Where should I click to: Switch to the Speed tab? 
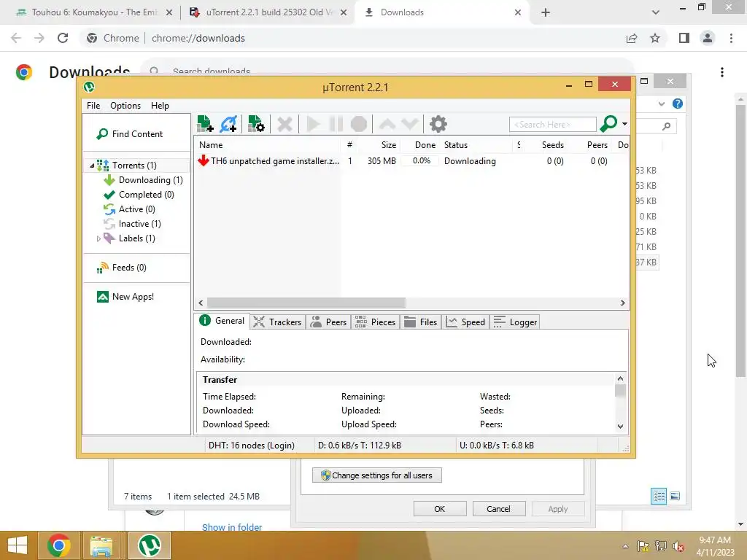coord(465,322)
